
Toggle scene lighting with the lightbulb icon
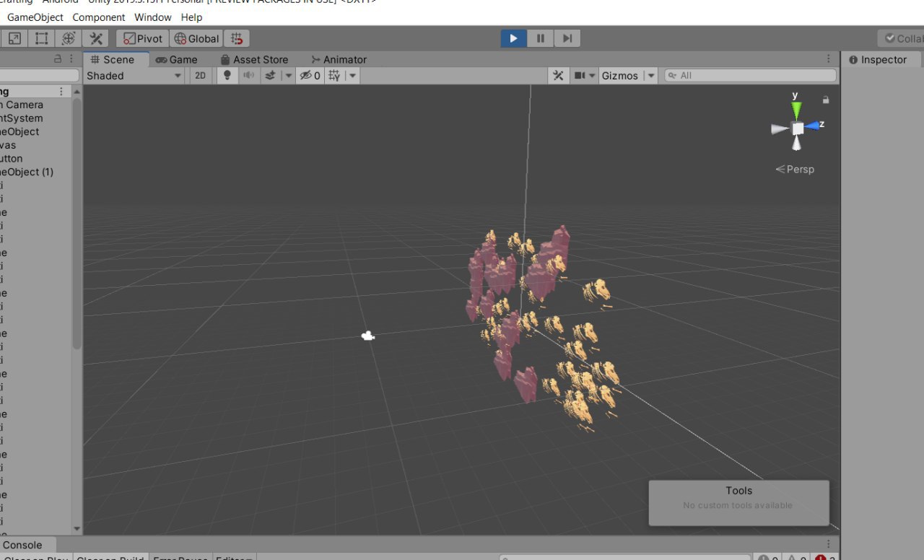[x=227, y=75]
